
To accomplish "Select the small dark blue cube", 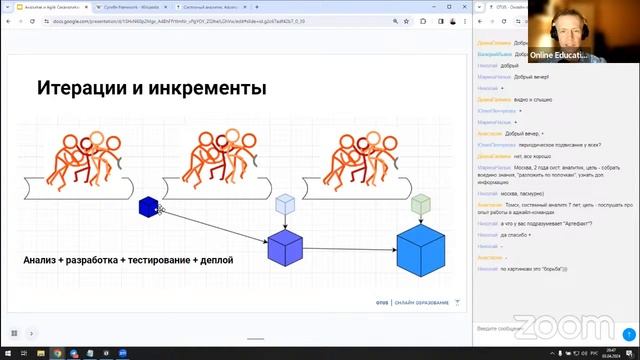I will point(148,207).
